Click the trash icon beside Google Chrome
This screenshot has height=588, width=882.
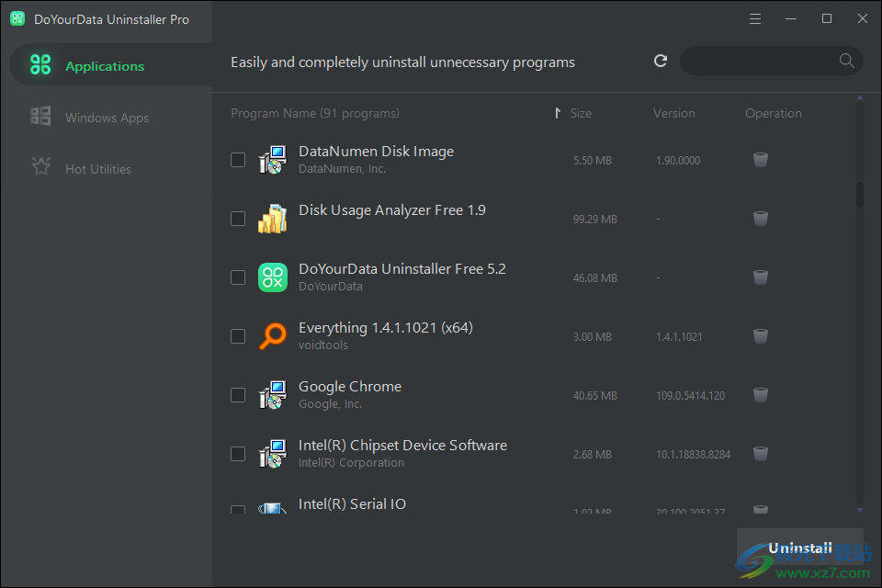[761, 394]
